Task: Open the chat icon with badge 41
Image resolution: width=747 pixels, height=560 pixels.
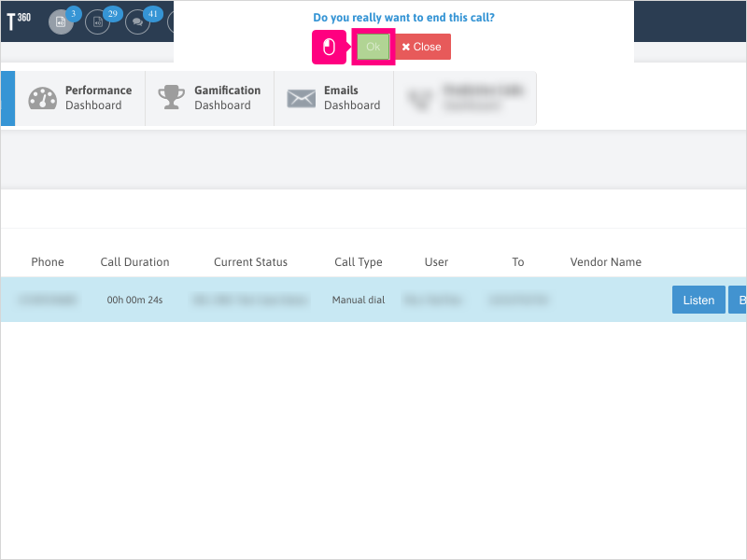Action: click(137, 21)
